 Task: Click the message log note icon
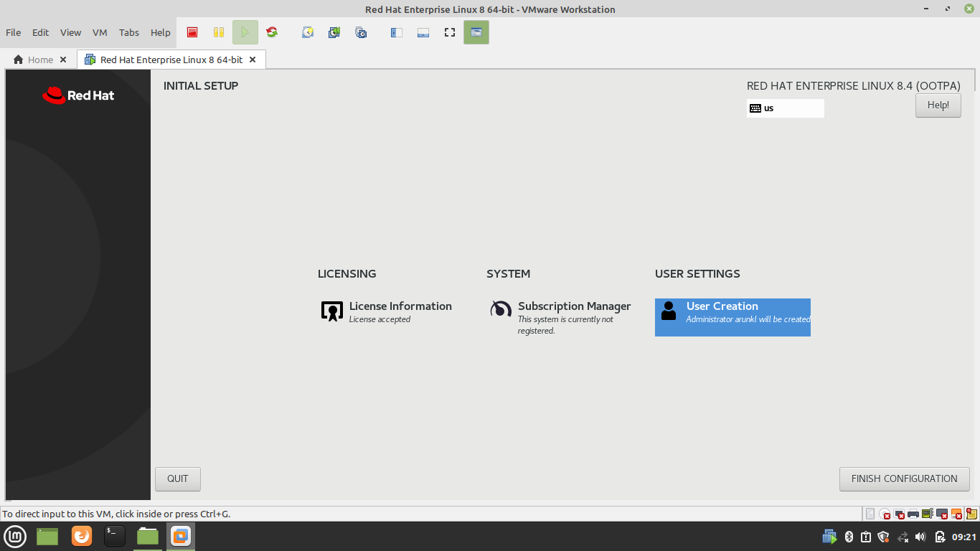point(971,514)
